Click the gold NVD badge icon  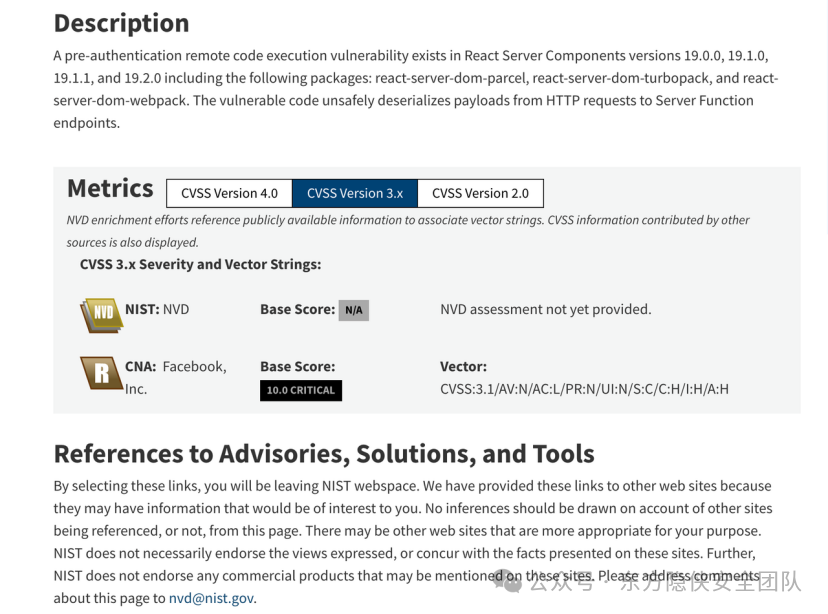(101, 315)
